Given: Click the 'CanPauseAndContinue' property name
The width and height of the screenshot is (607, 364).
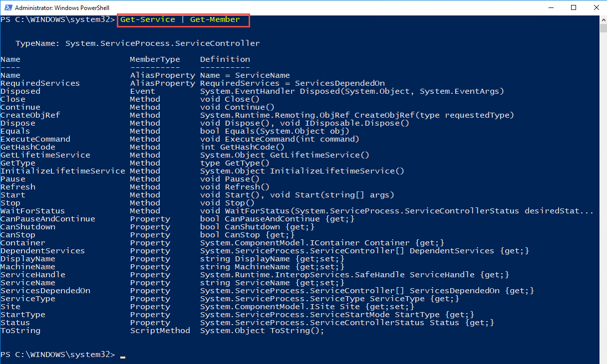Looking at the screenshot, I should click(48, 219).
